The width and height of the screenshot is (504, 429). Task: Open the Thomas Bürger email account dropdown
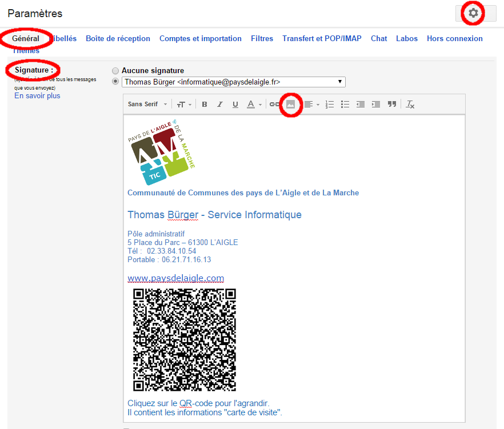[x=234, y=82]
